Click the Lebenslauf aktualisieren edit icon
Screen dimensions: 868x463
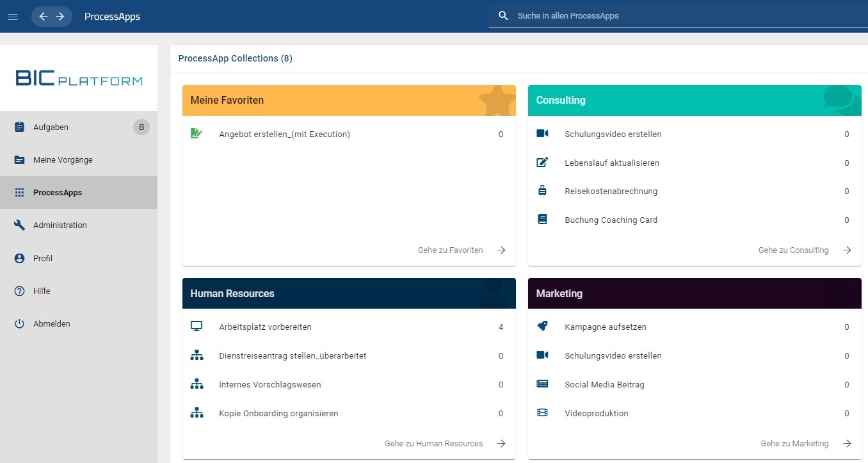coord(542,163)
